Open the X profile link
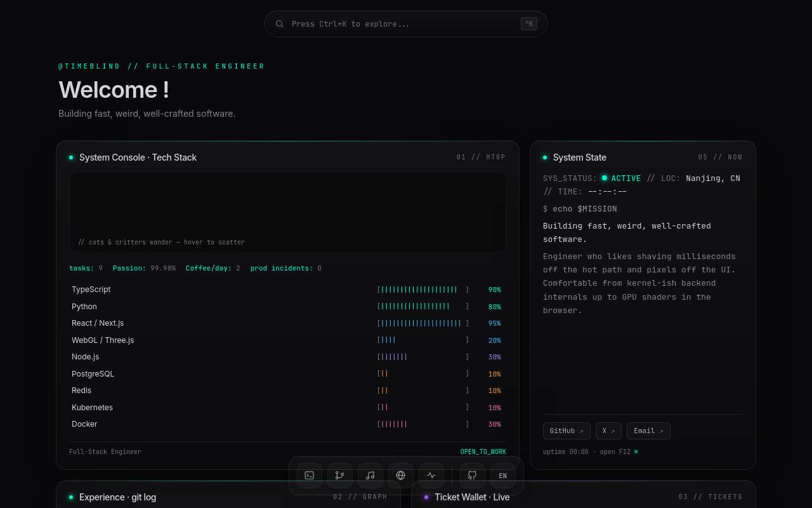 [608, 431]
